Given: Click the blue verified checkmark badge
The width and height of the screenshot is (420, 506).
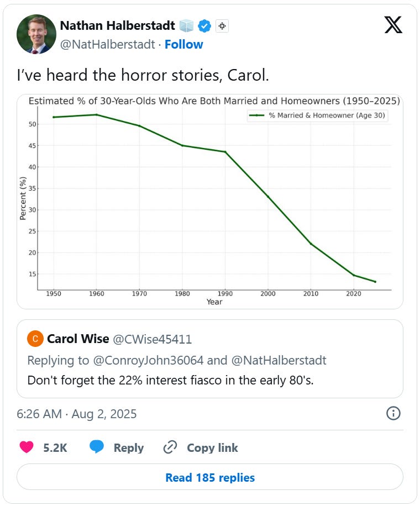Looking at the screenshot, I should pyautogui.click(x=205, y=25).
